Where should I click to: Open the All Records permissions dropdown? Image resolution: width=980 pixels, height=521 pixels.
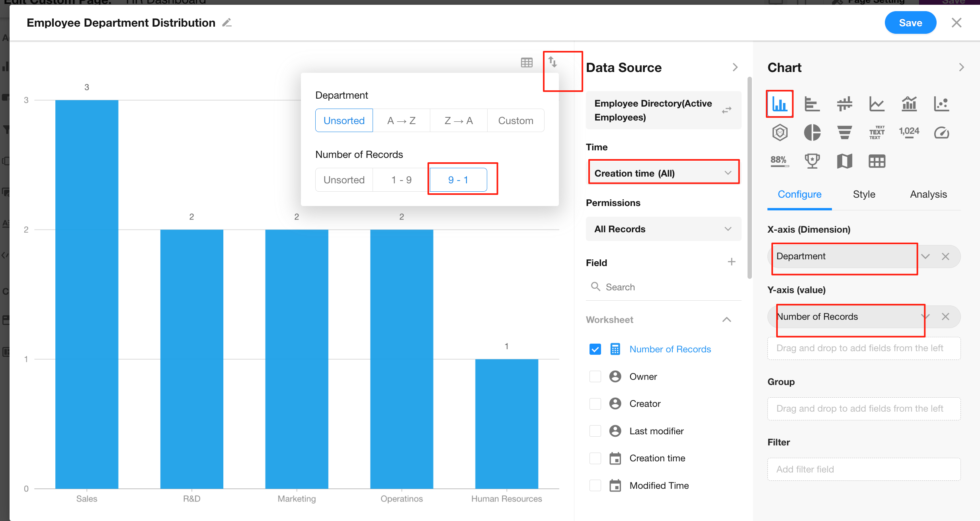click(x=663, y=229)
